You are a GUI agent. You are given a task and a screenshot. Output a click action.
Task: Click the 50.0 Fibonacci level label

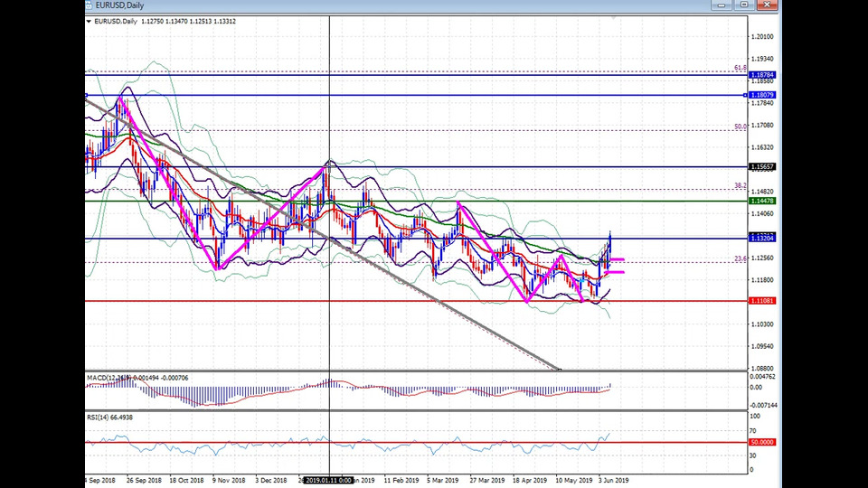pyautogui.click(x=741, y=127)
